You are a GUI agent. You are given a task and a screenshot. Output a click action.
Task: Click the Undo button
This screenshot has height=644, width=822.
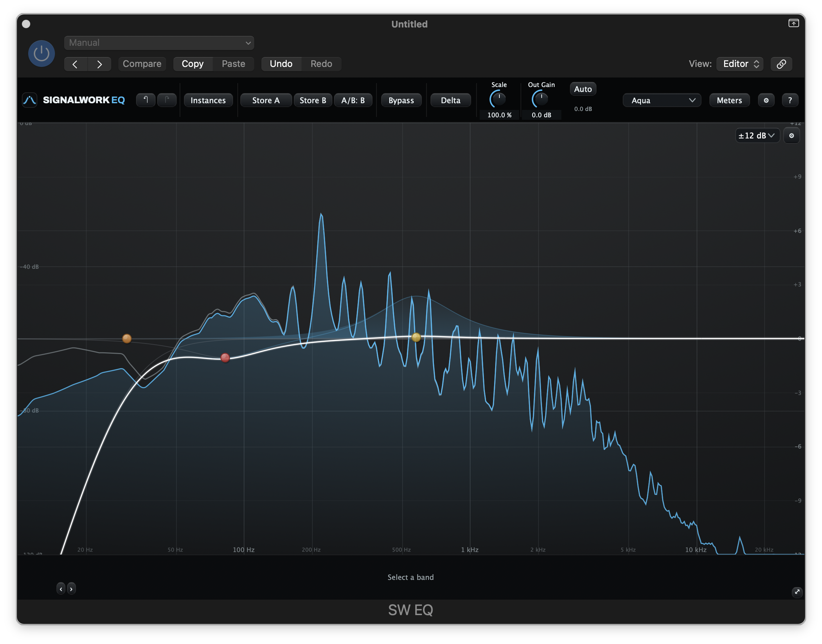(281, 64)
